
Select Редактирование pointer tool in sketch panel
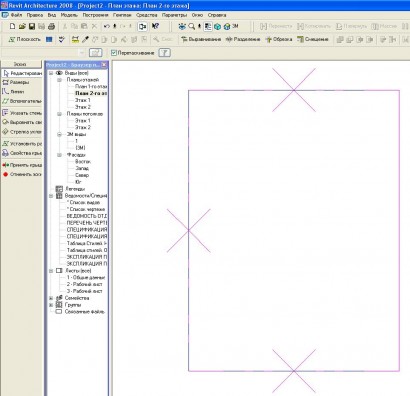point(22,73)
